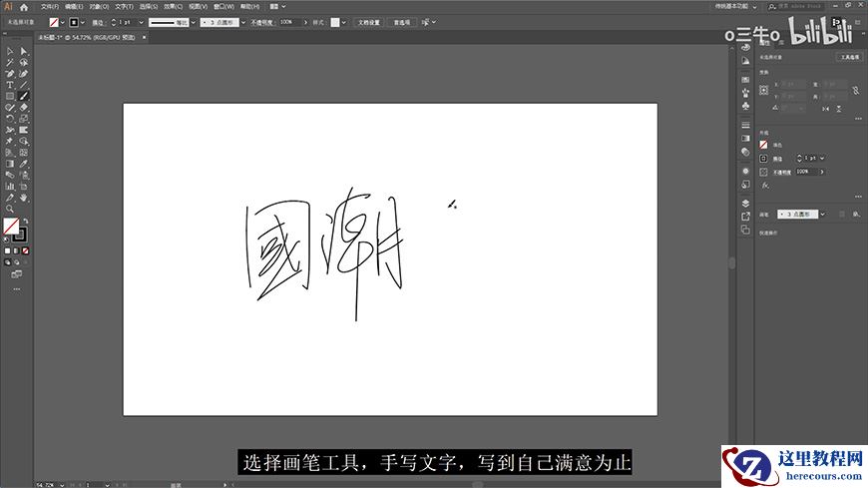Select the Zoom tool
This screenshot has width=868, height=488.
tap(10, 210)
